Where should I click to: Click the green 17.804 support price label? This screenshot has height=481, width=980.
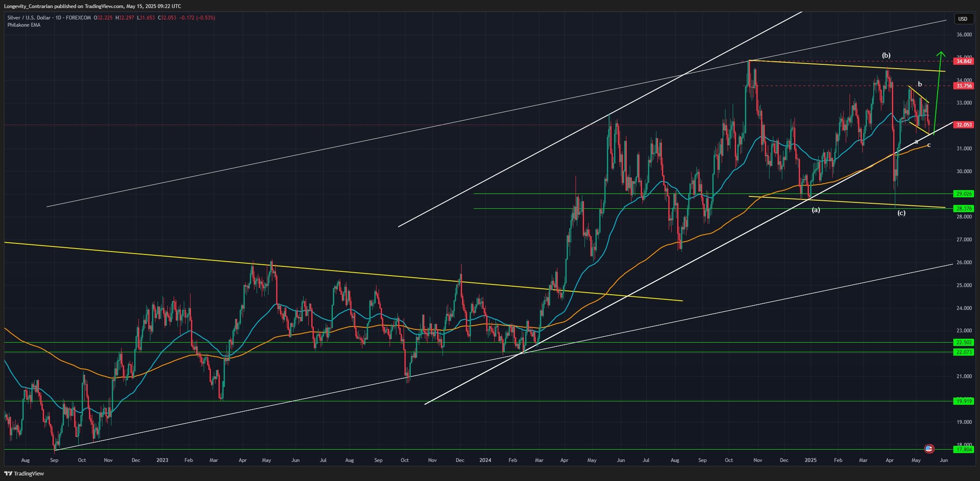click(963, 449)
